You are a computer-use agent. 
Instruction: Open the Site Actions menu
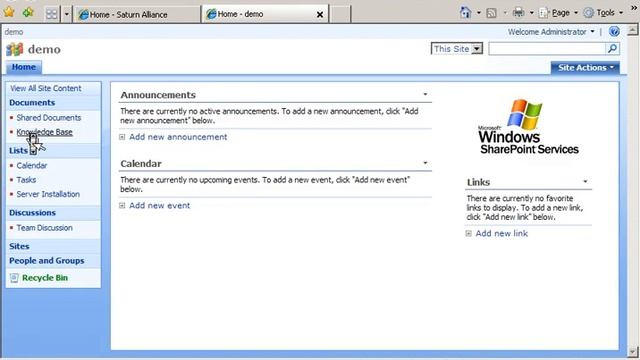pyautogui.click(x=585, y=68)
